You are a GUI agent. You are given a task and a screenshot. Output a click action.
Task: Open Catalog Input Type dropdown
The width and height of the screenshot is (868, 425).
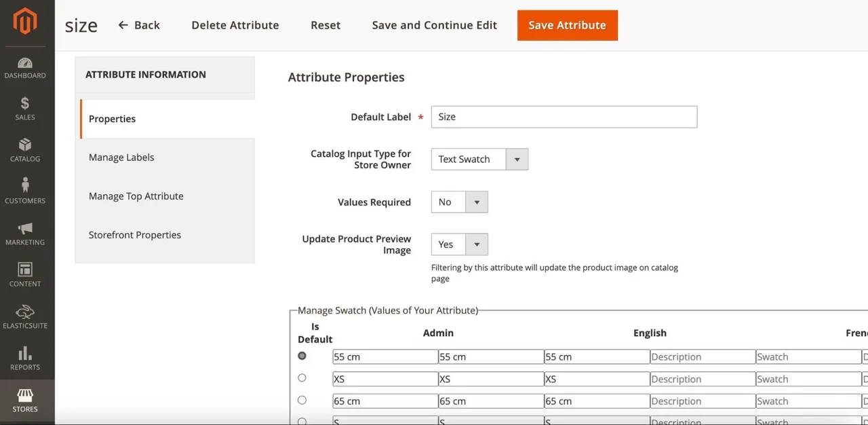(x=479, y=160)
